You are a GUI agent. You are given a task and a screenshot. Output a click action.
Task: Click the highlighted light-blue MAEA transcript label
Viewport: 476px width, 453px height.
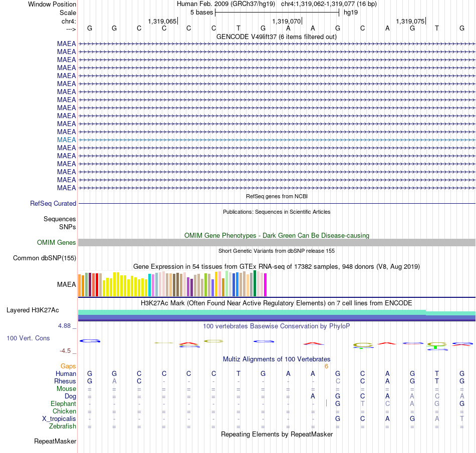pos(67,140)
